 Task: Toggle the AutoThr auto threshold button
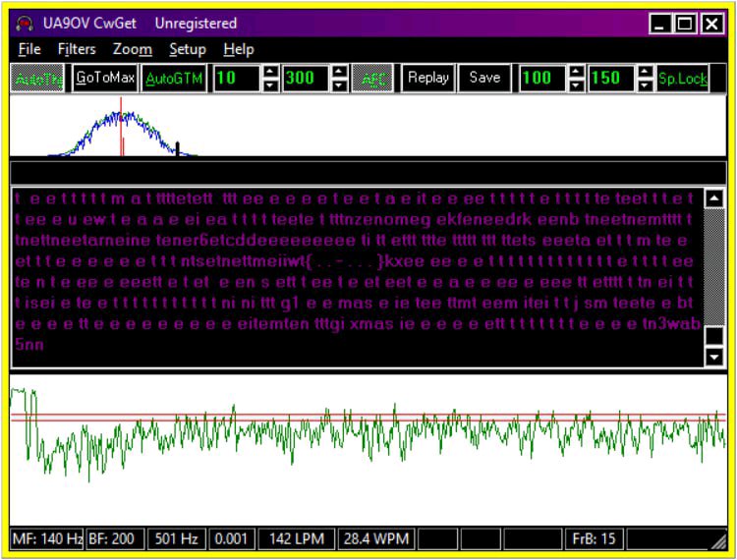37,79
